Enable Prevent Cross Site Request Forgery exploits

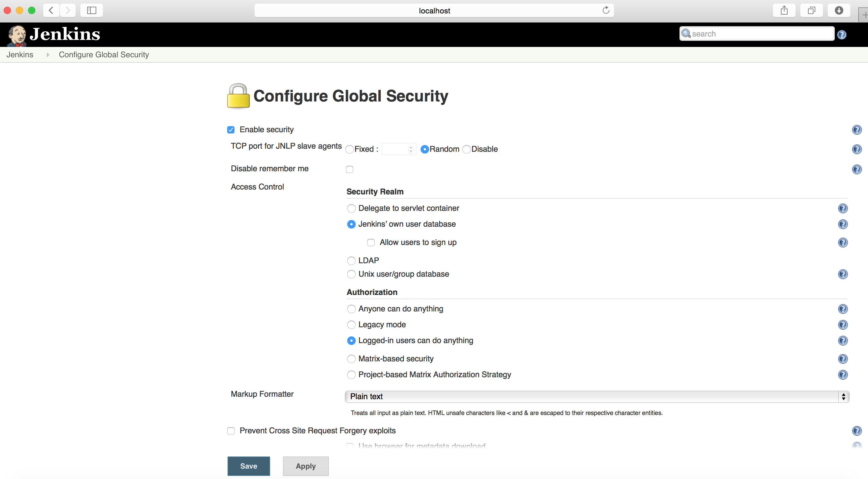click(x=231, y=431)
